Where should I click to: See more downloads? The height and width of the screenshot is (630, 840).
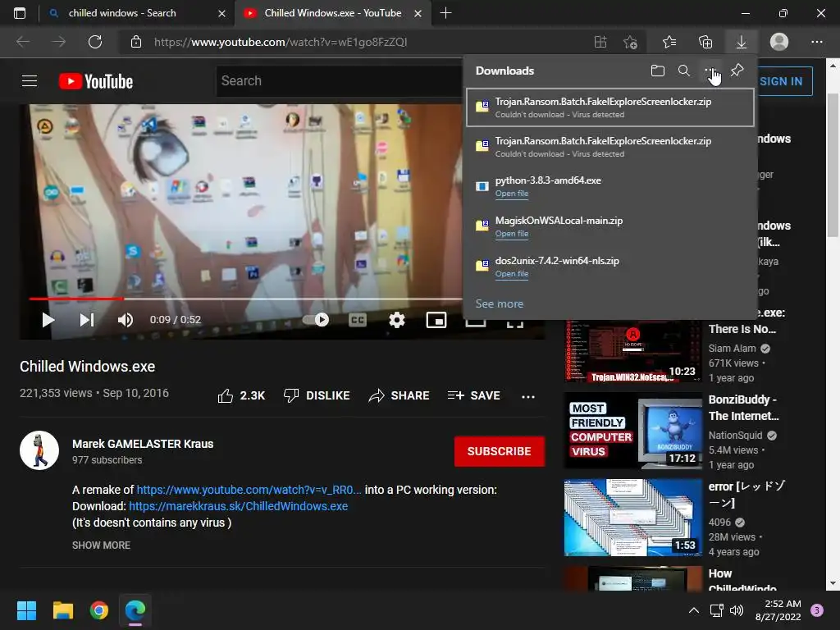click(500, 304)
